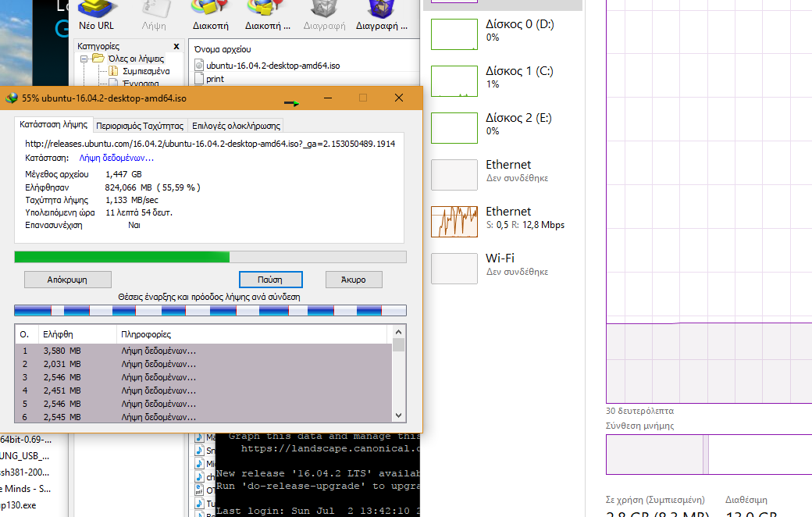Screen dimensions: 812x517
Task: Click the terminal window showing Last login
Action: click(x=317, y=475)
